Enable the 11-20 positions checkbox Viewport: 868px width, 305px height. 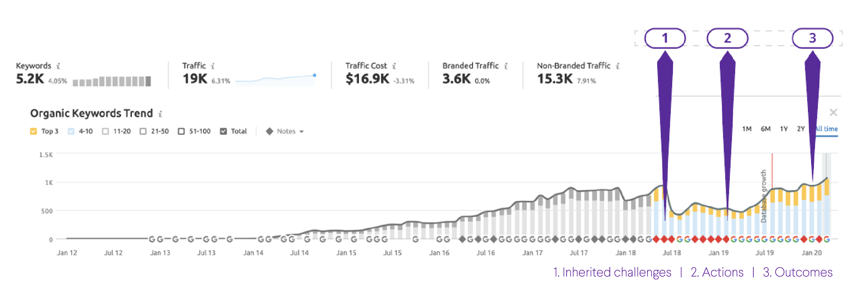pyautogui.click(x=106, y=132)
